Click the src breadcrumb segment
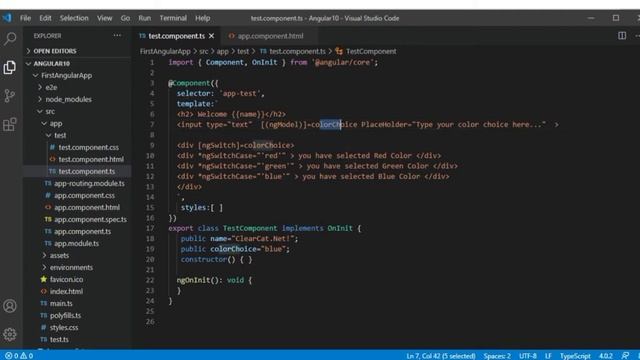 tap(204, 51)
